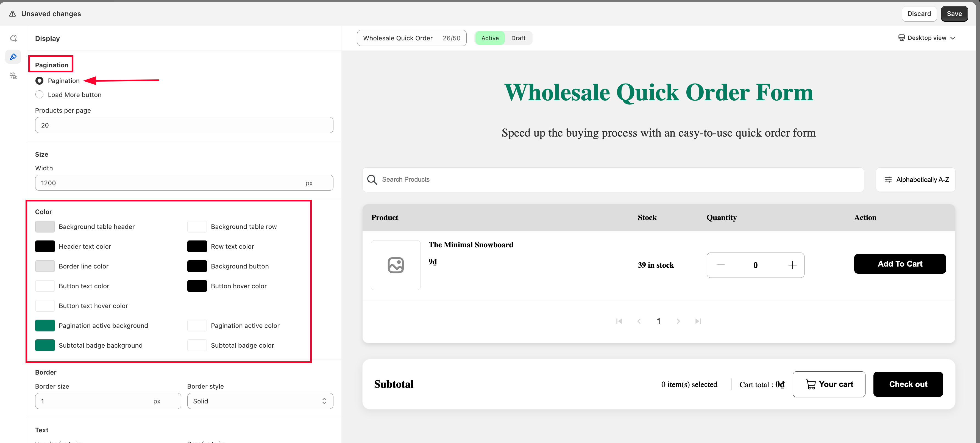Click the minus quantity decrease icon
The width and height of the screenshot is (980, 443).
(720, 265)
